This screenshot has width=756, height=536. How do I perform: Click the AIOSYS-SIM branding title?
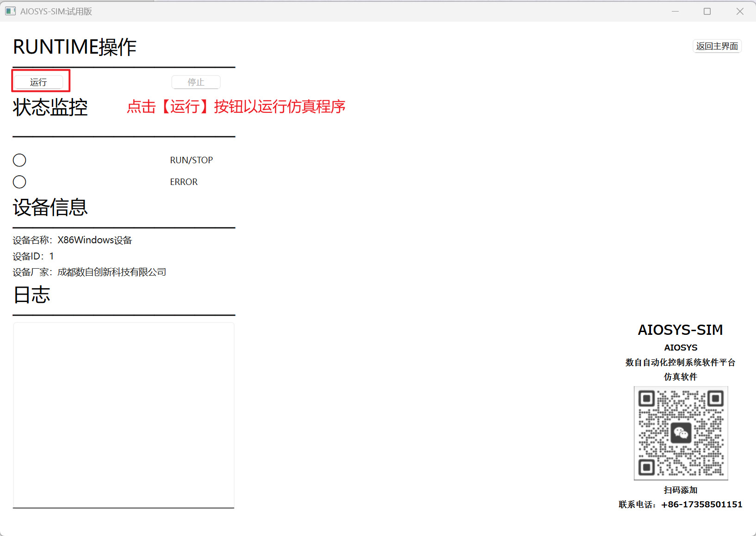pyautogui.click(x=681, y=330)
